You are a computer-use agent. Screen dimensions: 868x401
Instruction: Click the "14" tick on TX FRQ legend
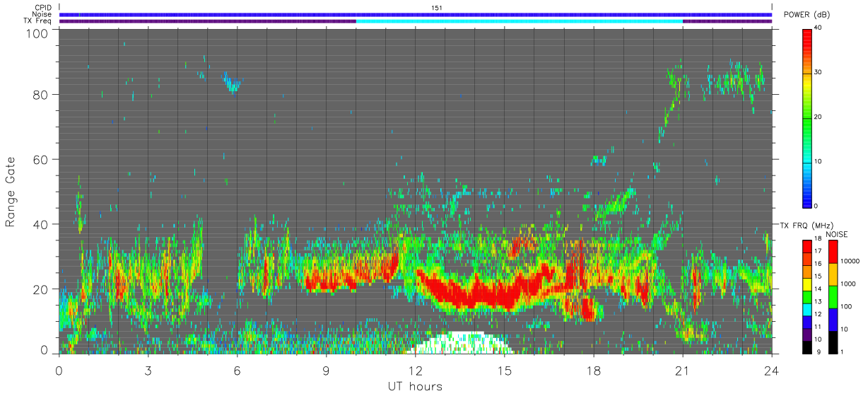point(818,289)
